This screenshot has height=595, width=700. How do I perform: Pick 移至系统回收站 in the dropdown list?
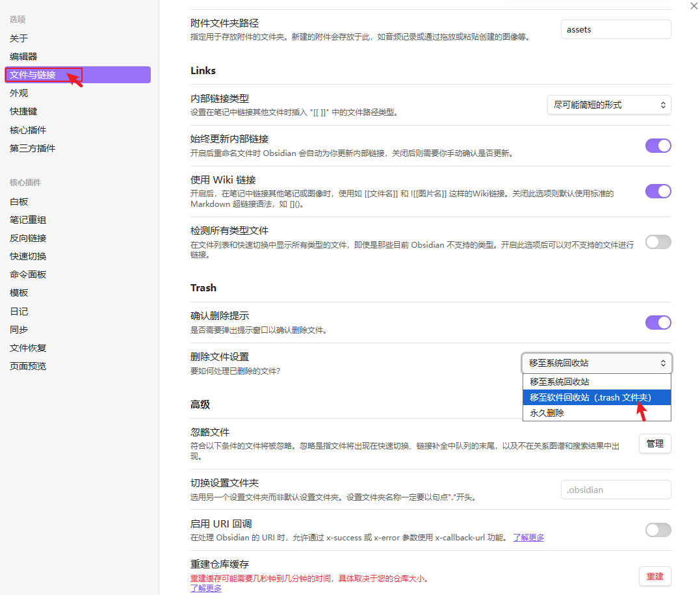(560, 382)
